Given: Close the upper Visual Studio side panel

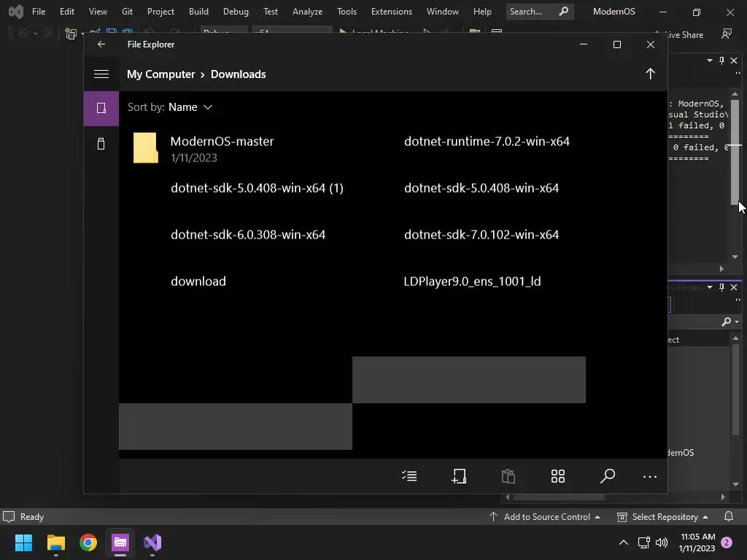Looking at the screenshot, I should click(734, 61).
